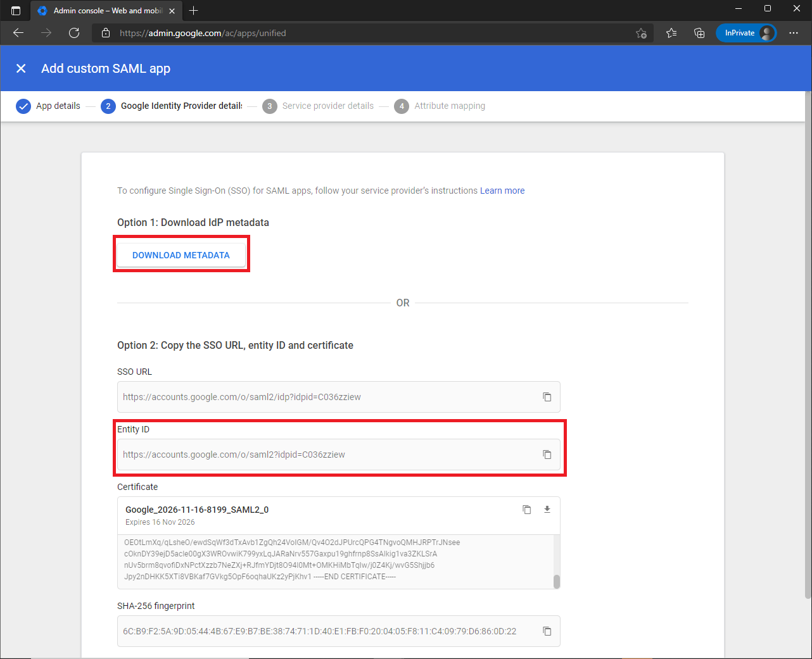Open browser Collections
Image resolution: width=812 pixels, height=659 pixels.
tap(699, 33)
